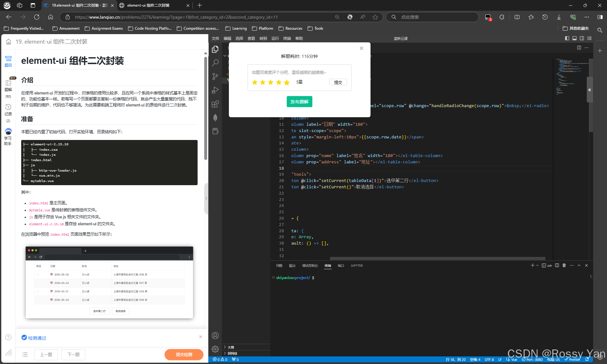Switch to the 输出 panel tab
The height and width of the screenshot is (364, 607).
coord(292,266)
